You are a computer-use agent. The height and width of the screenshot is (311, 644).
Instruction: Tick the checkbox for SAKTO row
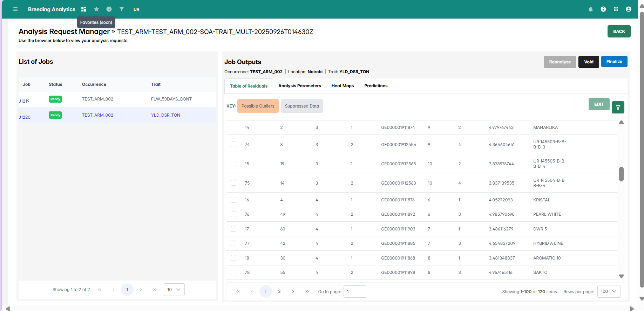tap(233, 272)
